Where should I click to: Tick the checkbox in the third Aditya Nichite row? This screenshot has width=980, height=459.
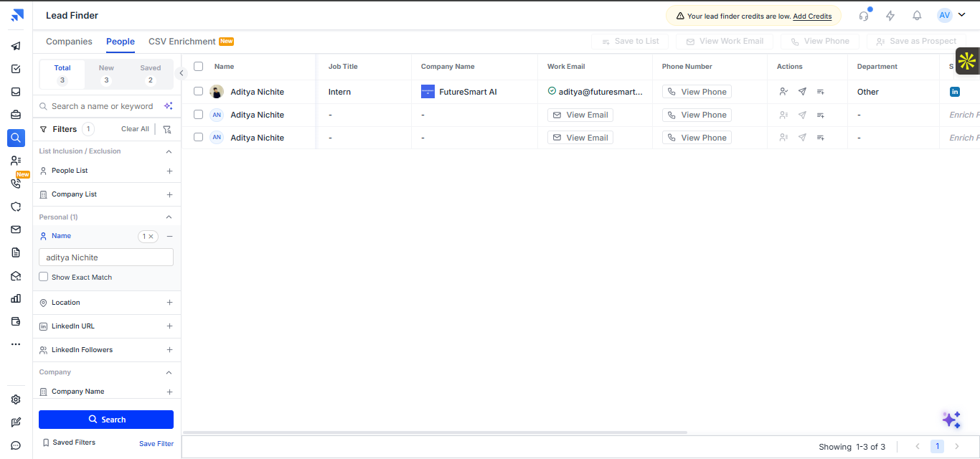(x=199, y=137)
